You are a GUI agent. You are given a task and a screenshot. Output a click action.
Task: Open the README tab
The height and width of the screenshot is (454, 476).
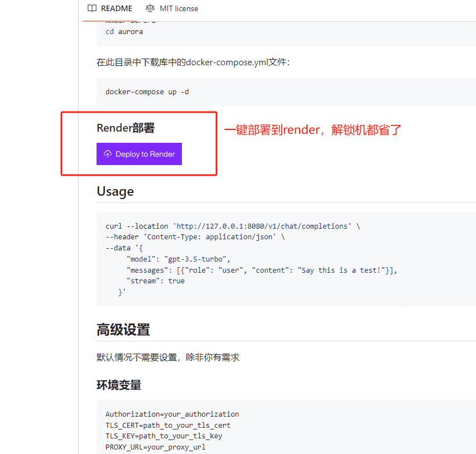tap(109, 8)
